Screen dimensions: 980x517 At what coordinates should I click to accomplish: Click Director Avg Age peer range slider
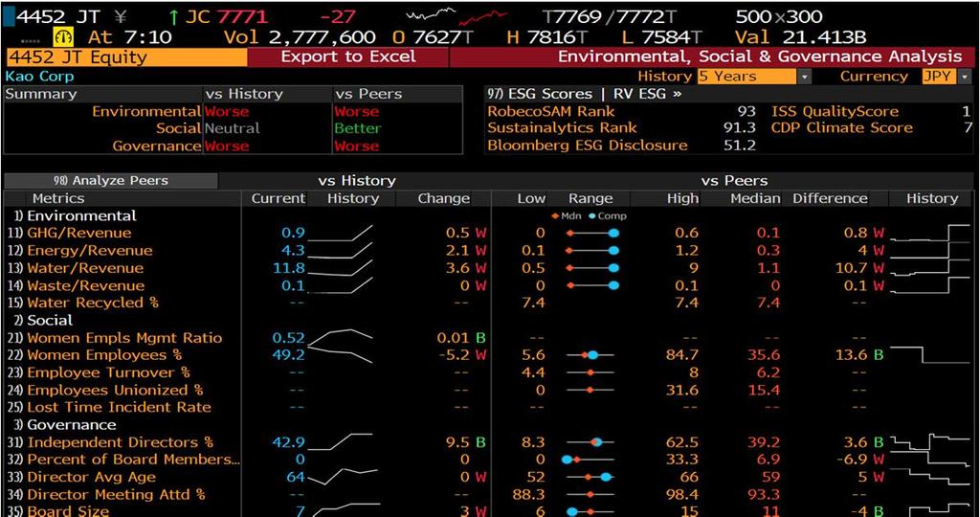click(x=590, y=477)
